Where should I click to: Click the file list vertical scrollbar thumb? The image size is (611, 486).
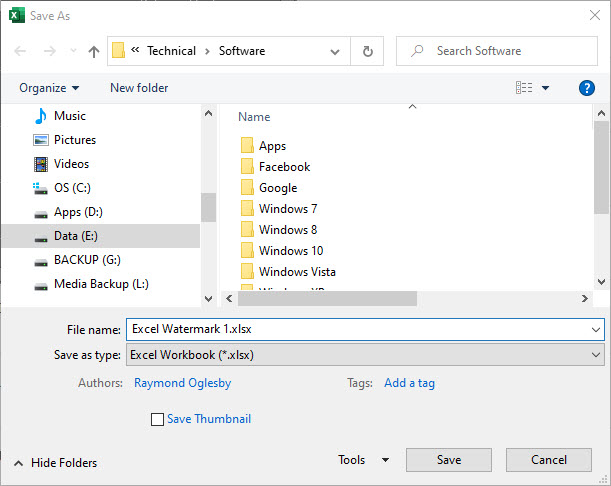tap(601, 168)
